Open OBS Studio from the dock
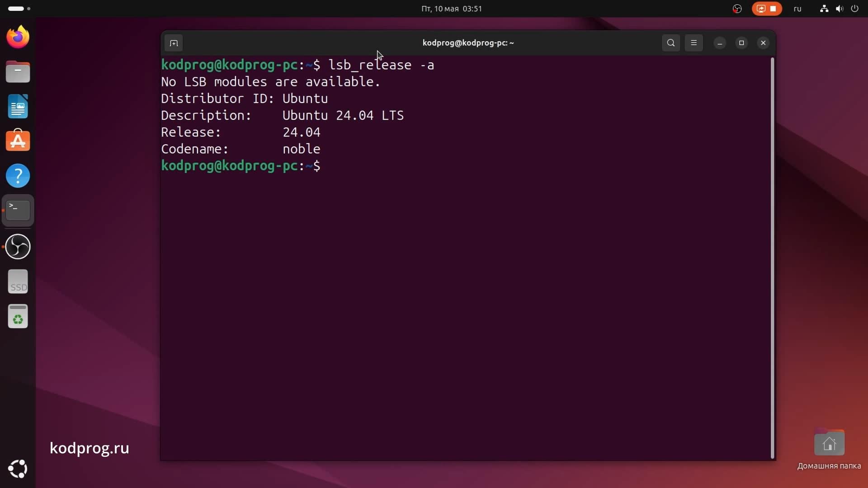This screenshot has width=868, height=488. [x=18, y=246]
